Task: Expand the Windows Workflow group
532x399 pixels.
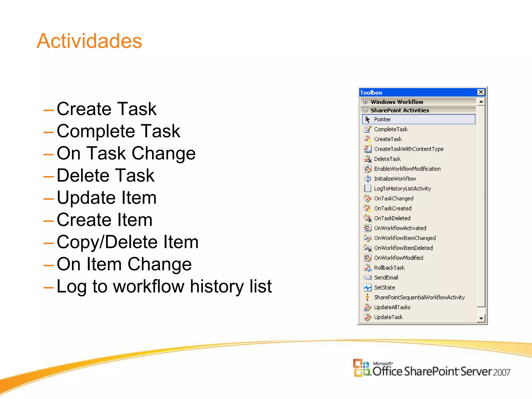Action: coord(365,102)
